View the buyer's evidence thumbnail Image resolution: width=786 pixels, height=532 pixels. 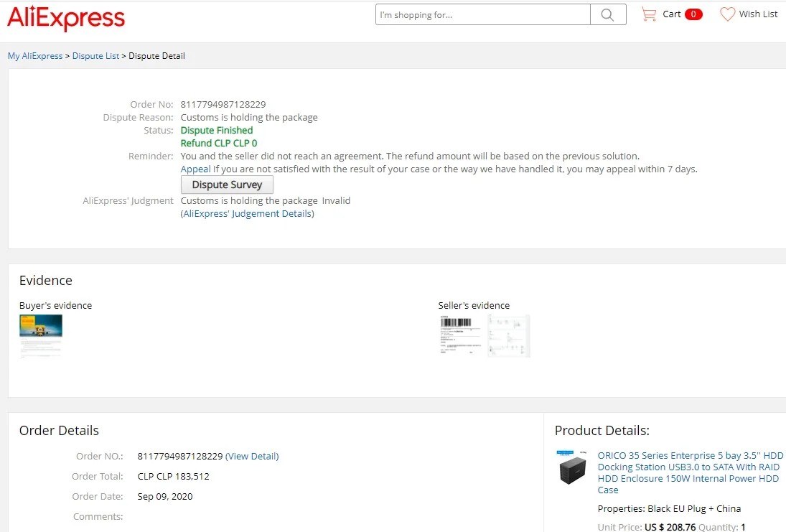[x=41, y=335]
